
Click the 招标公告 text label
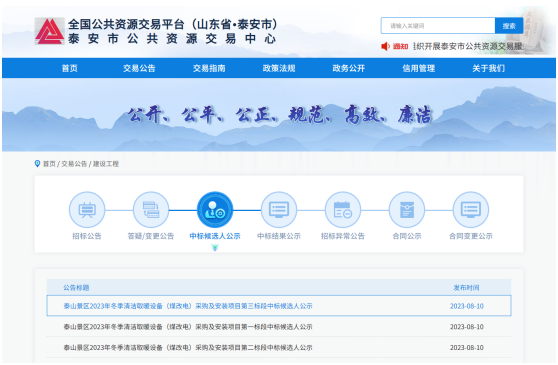[x=87, y=236]
